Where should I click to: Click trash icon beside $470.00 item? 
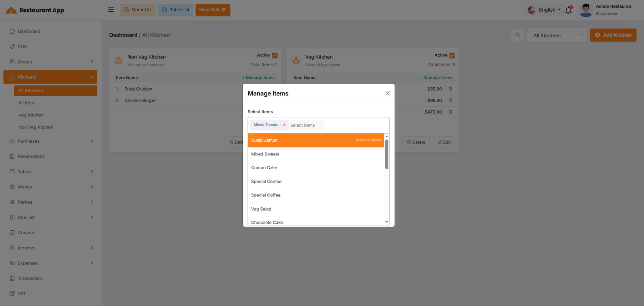pos(450,112)
